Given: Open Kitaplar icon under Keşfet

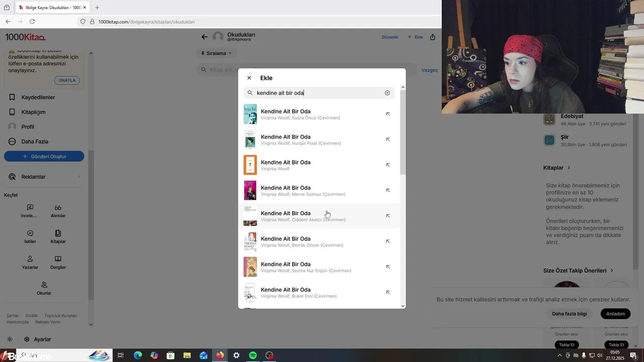Looking at the screenshot, I should click(x=58, y=237).
